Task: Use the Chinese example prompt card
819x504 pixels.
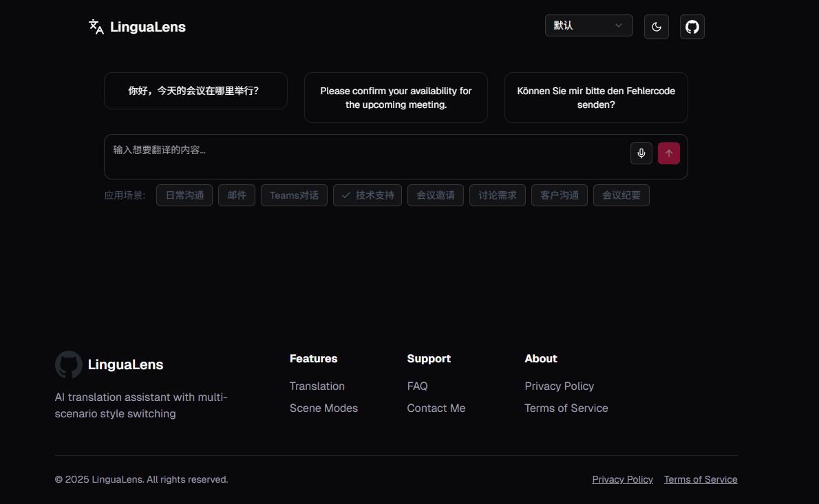Action: pos(195,91)
